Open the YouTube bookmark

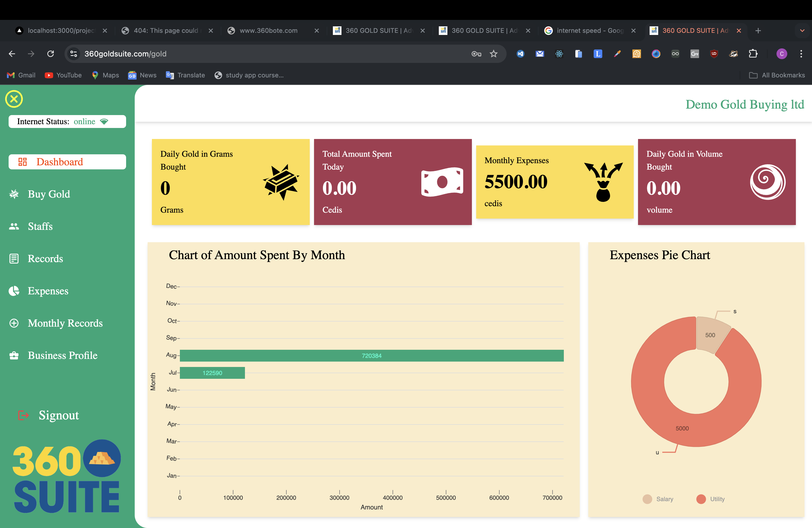pos(63,75)
